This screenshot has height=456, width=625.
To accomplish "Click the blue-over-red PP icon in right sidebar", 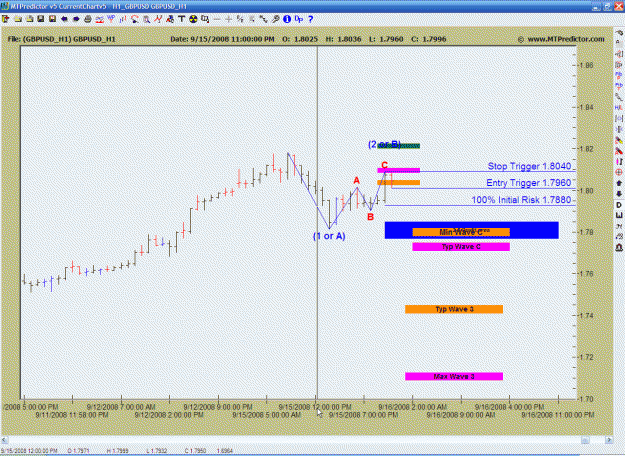I will (619, 75).
